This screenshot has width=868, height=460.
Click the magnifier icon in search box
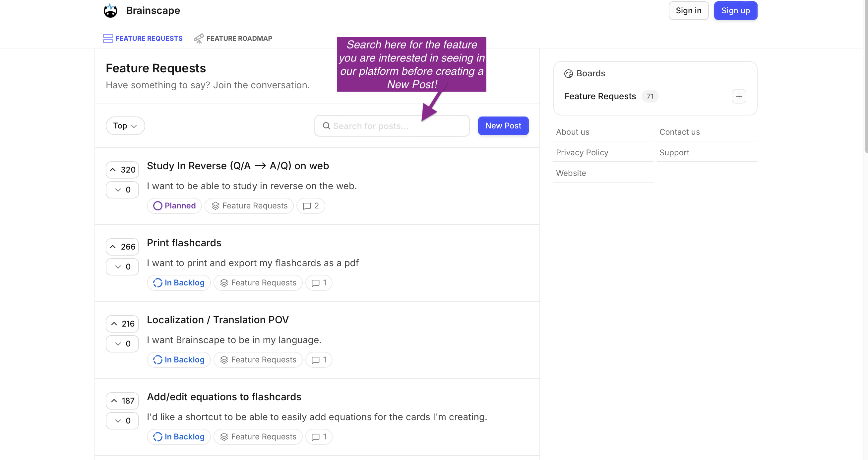click(326, 126)
